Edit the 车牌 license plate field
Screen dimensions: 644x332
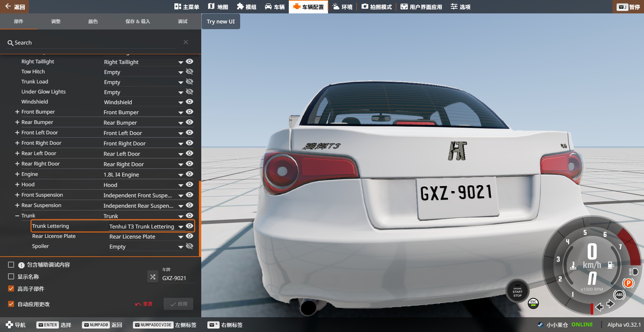pyautogui.click(x=178, y=278)
